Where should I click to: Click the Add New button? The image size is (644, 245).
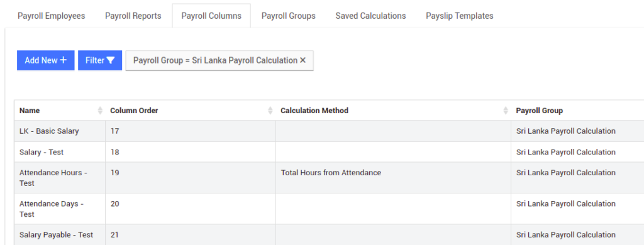point(45,60)
